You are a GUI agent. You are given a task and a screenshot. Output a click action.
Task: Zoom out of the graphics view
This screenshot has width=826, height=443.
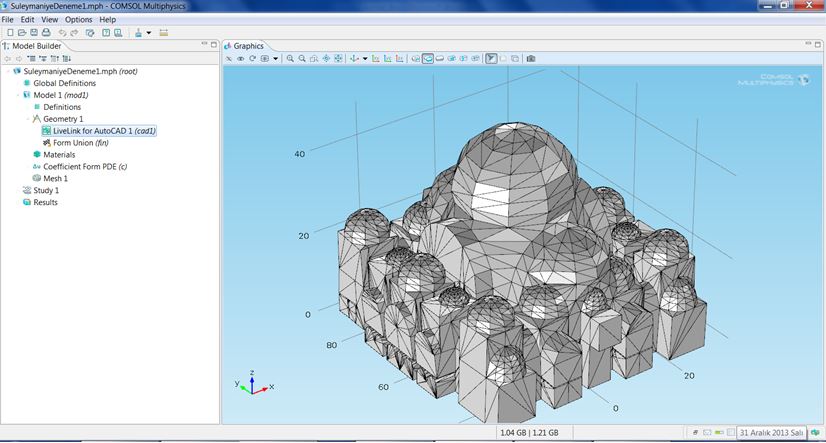point(302,58)
